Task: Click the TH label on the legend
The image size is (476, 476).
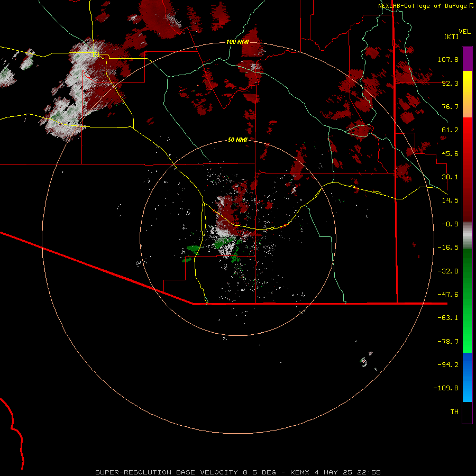Action: (454, 412)
